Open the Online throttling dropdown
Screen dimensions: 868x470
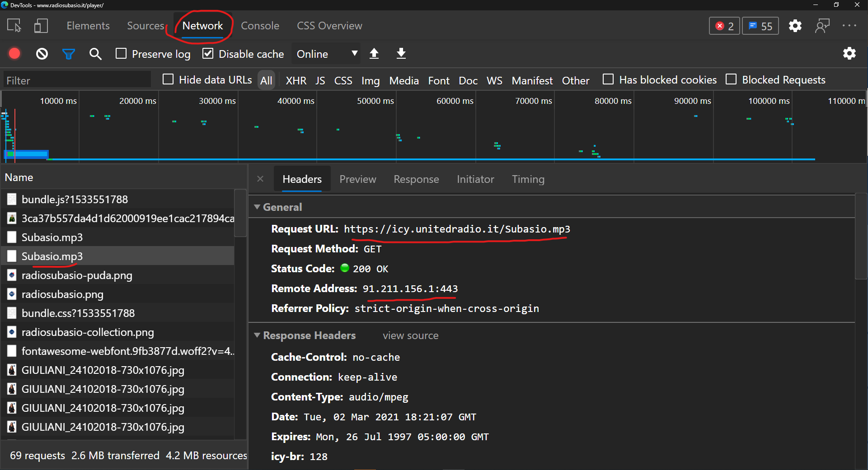pos(327,54)
